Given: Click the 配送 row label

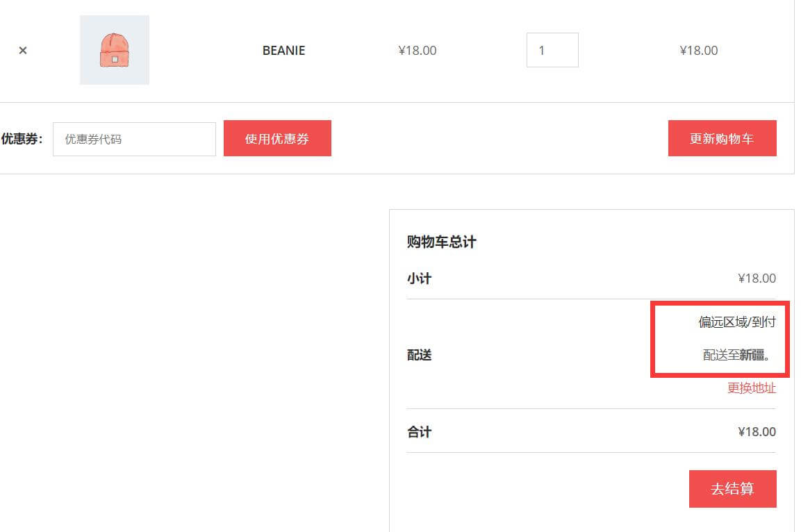Looking at the screenshot, I should [x=419, y=355].
